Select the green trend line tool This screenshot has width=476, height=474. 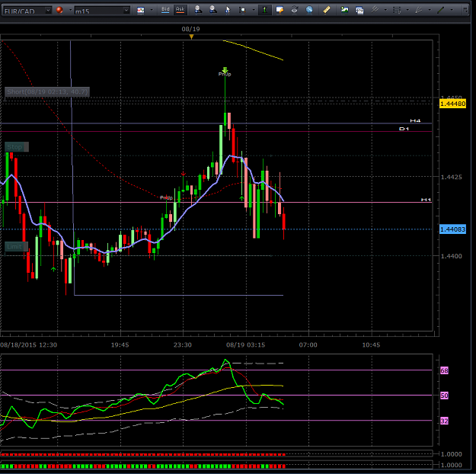coord(441,10)
